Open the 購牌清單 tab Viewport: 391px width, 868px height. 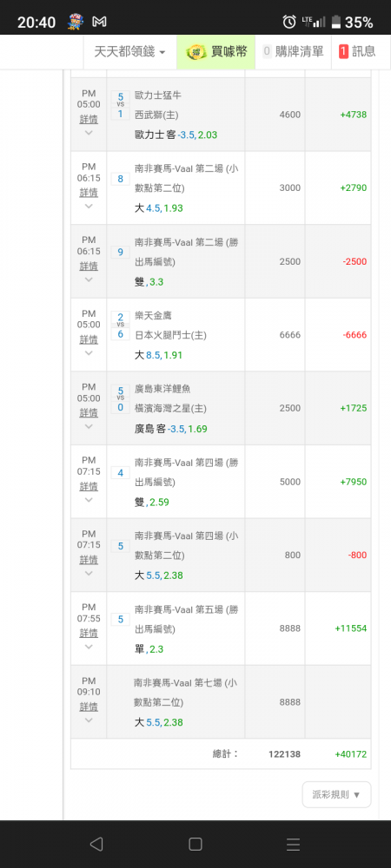pyautogui.click(x=293, y=52)
